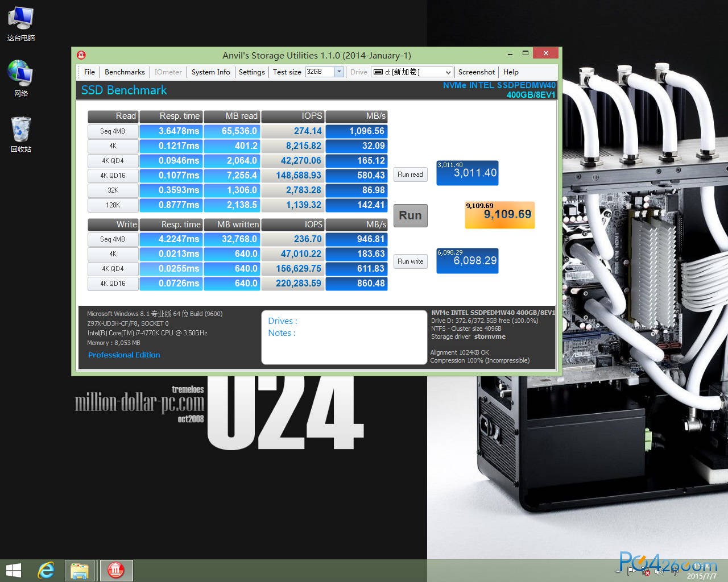Click 4K write MB/s value 183.63
The height and width of the screenshot is (582, 728).
click(357, 254)
